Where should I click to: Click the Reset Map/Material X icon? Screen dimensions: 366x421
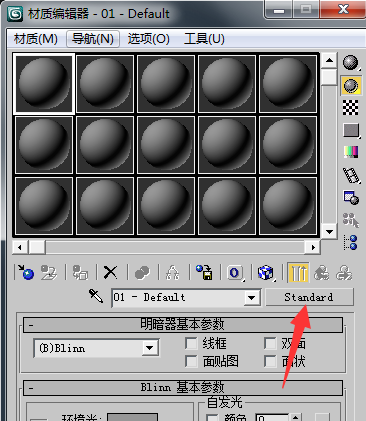[x=110, y=272]
